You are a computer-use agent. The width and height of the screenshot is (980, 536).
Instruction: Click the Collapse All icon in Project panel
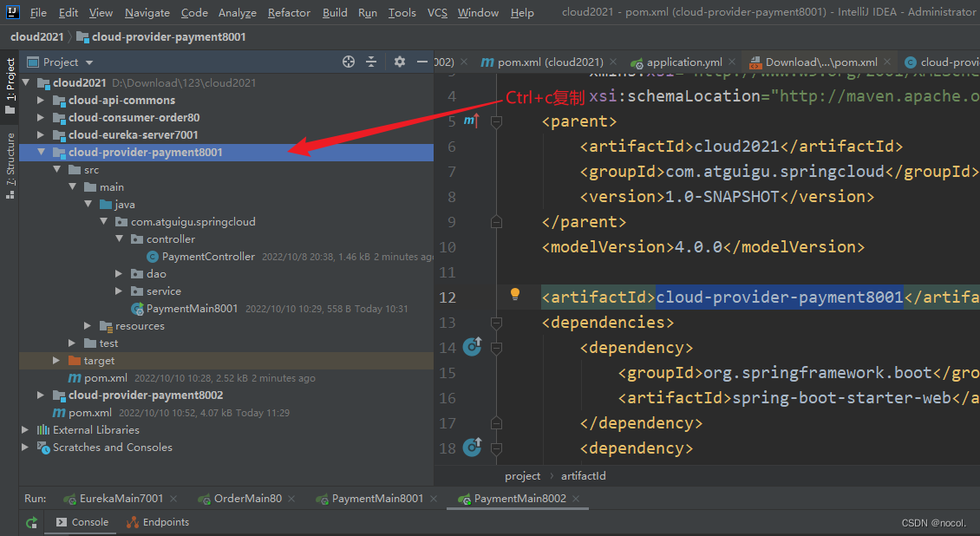point(371,62)
